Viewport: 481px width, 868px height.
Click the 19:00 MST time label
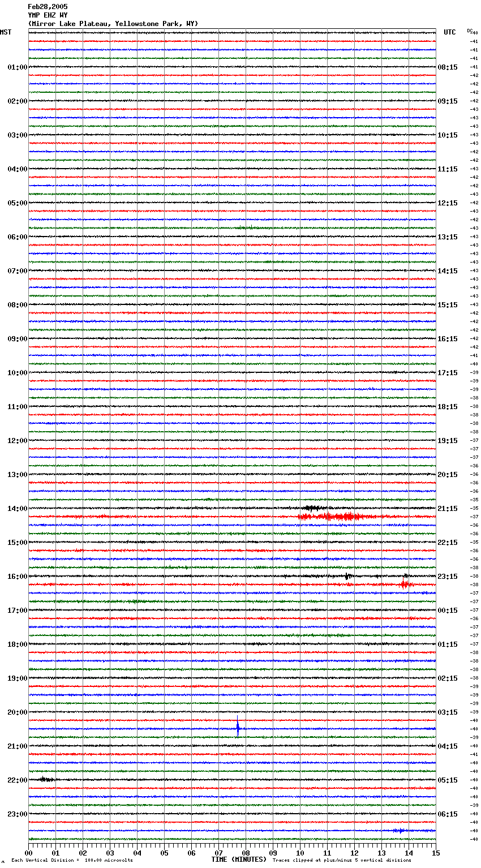point(18,678)
